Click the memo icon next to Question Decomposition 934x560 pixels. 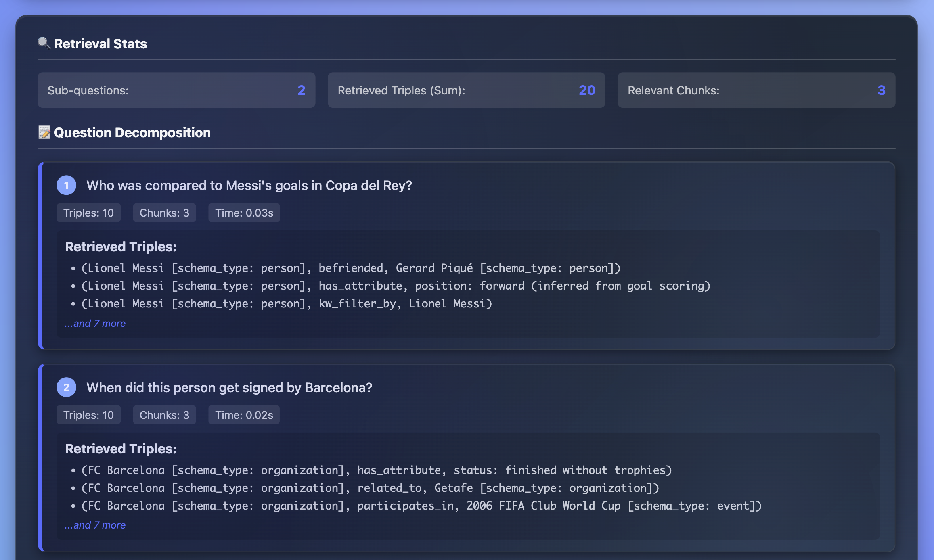44,132
